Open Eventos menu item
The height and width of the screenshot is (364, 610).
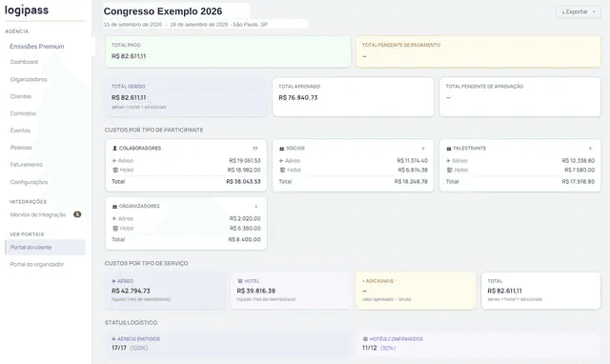(x=20, y=131)
